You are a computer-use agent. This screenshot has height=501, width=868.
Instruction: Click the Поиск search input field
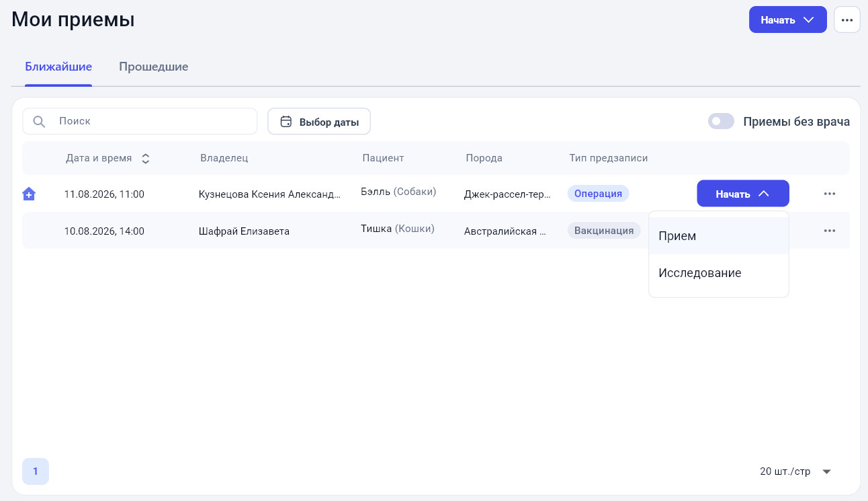(x=140, y=122)
